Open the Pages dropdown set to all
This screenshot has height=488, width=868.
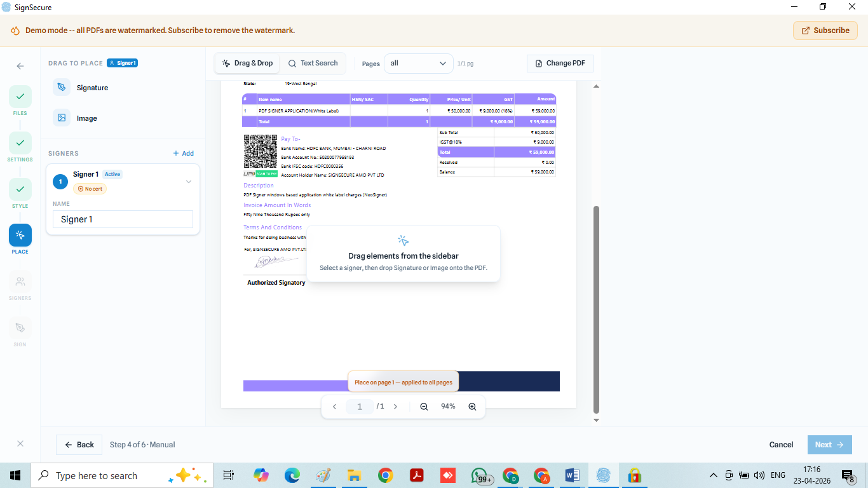418,64
